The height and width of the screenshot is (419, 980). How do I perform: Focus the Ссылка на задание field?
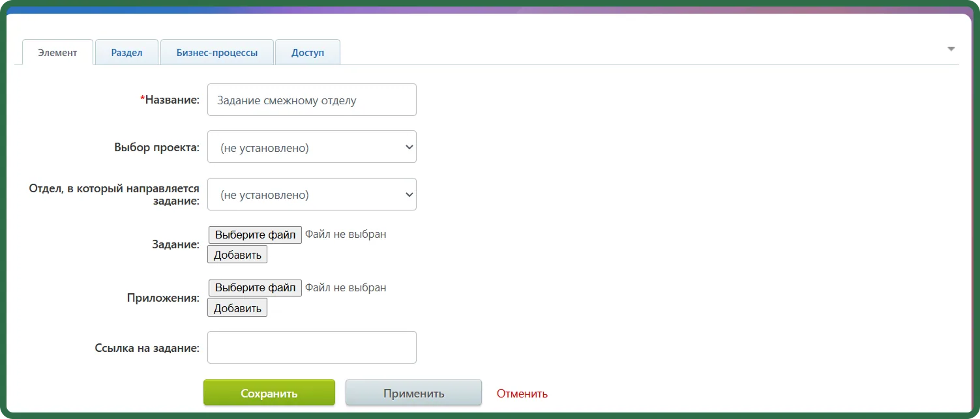(x=312, y=347)
